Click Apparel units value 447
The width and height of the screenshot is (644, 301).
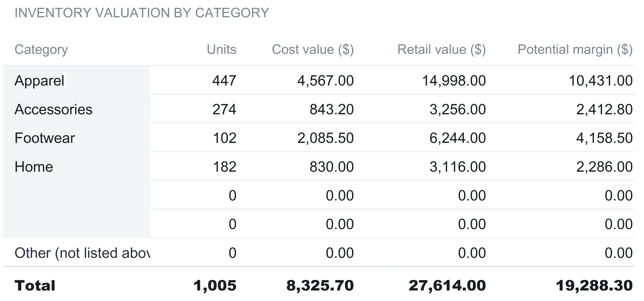(x=224, y=81)
